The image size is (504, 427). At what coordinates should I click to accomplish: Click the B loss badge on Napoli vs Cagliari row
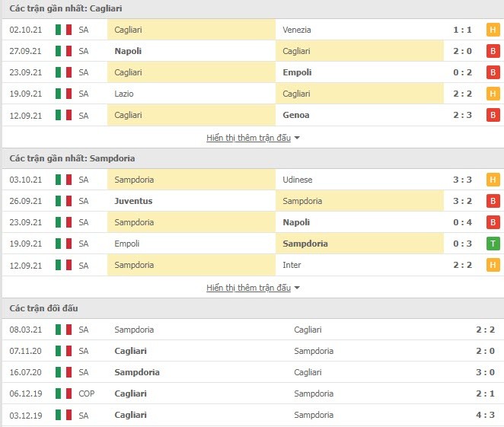click(x=493, y=51)
